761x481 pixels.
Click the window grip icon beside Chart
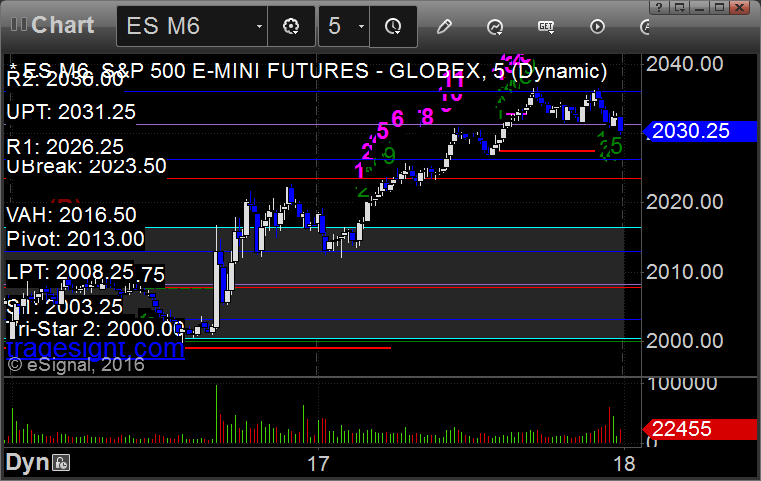click(18, 25)
